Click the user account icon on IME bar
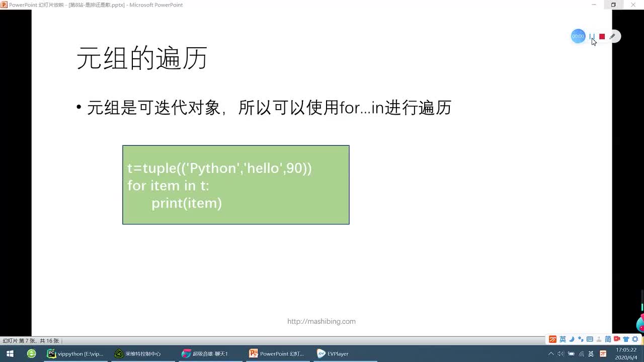This screenshot has height=362, width=644. 599,339
